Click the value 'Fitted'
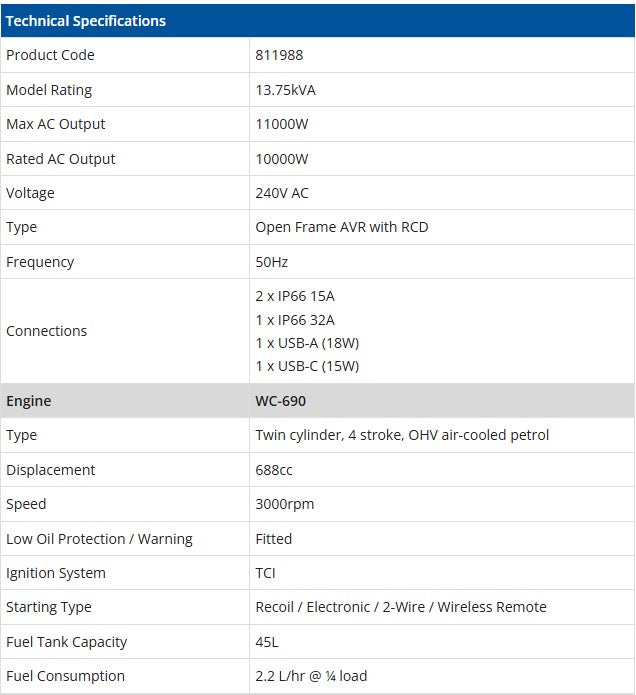Screen dimensions: 636x695 point(273,539)
